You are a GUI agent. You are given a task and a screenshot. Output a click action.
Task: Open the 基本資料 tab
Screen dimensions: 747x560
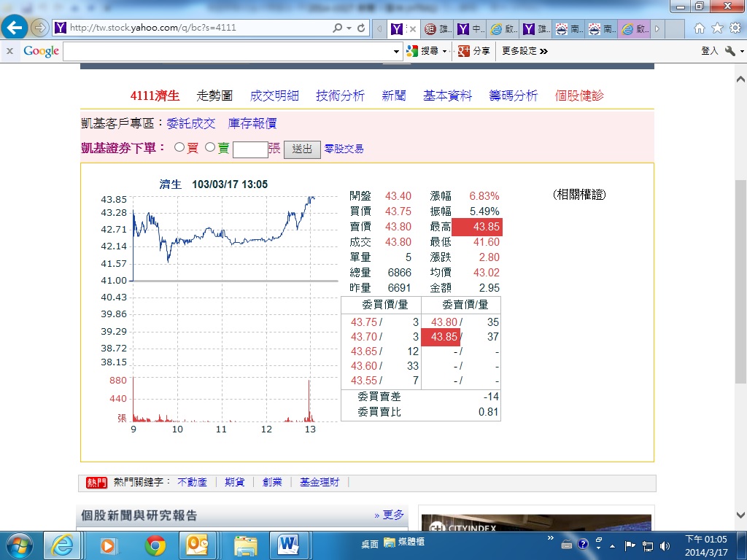click(448, 96)
